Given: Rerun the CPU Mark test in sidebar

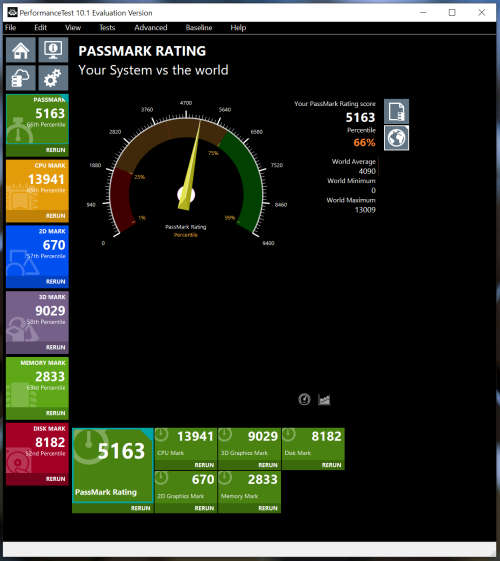Looking at the screenshot, I should (x=55, y=216).
